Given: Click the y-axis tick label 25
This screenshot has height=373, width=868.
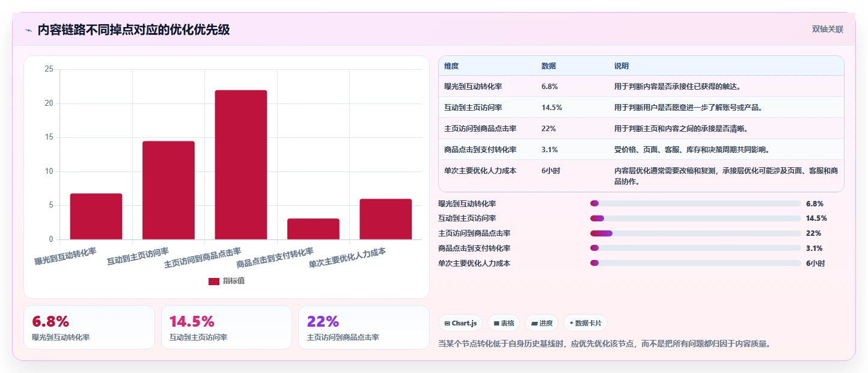Looking at the screenshot, I should (x=49, y=69).
